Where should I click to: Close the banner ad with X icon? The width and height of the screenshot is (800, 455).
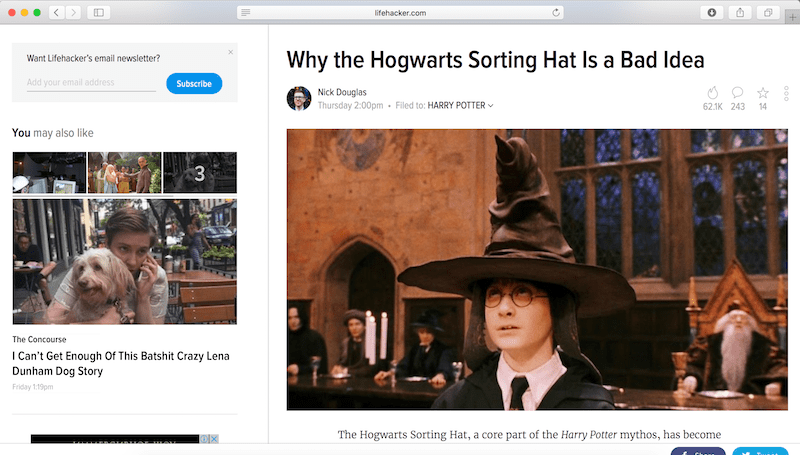tap(215, 439)
